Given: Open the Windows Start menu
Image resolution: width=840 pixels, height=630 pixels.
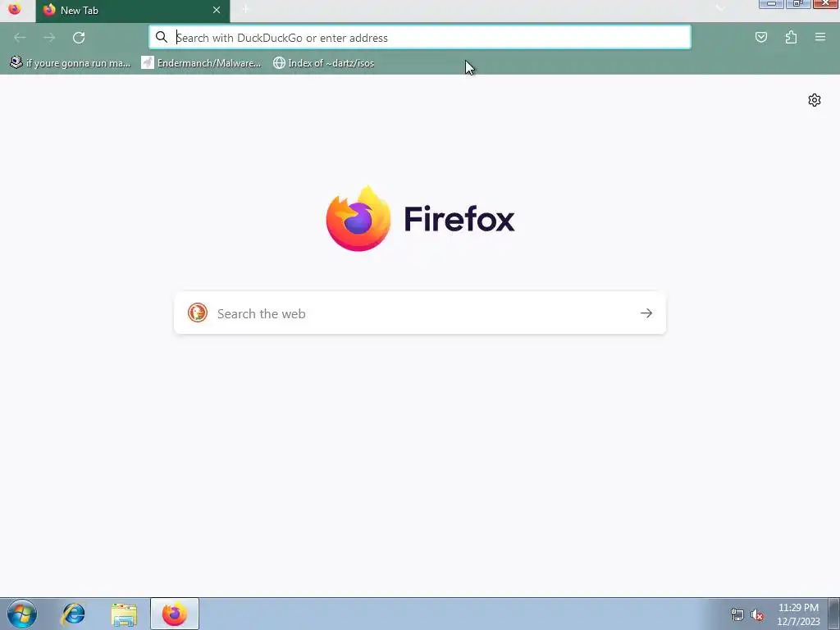Looking at the screenshot, I should click(22, 614).
